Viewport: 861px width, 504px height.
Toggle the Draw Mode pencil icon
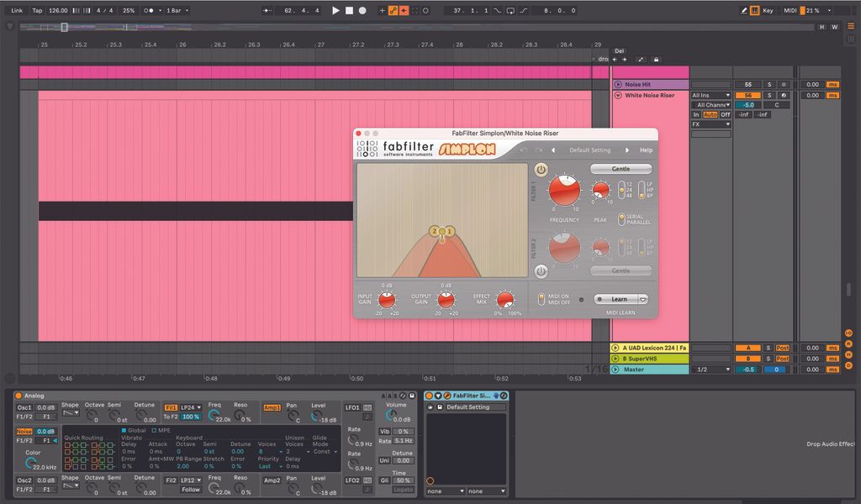click(744, 10)
